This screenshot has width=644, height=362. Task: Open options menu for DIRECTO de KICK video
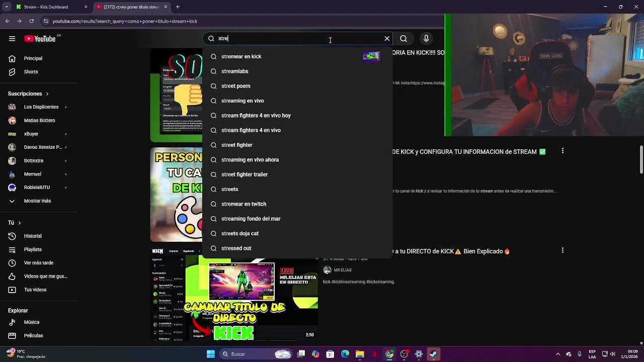coord(562,250)
